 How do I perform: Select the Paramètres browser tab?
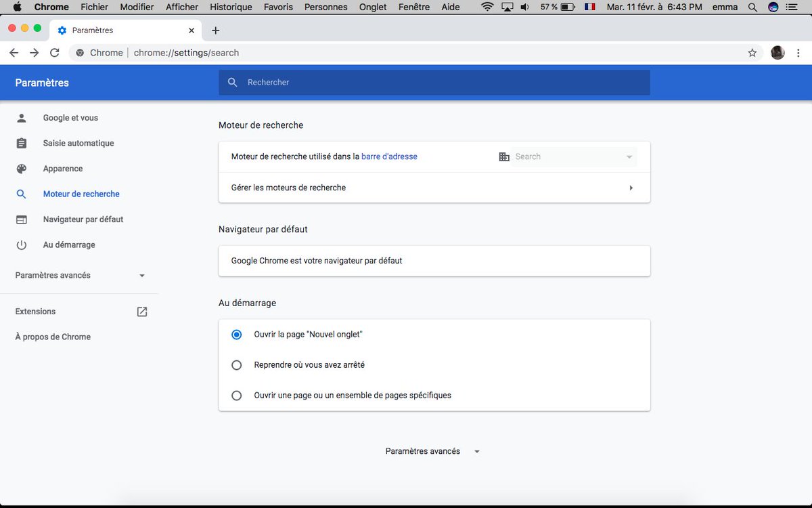[x=127, y=30]
